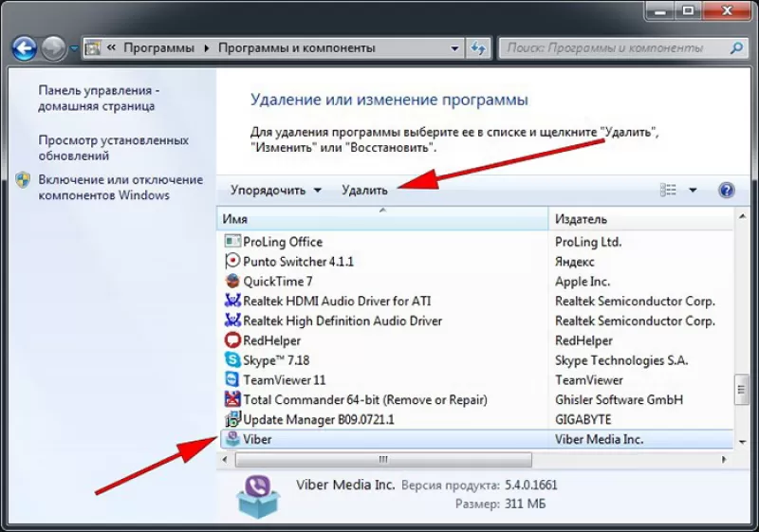Select the TeamViewer 11 icon
Image resolution: width=759 pixels, height=532 pixels.
pyautogui.click(x=232, y=379)
